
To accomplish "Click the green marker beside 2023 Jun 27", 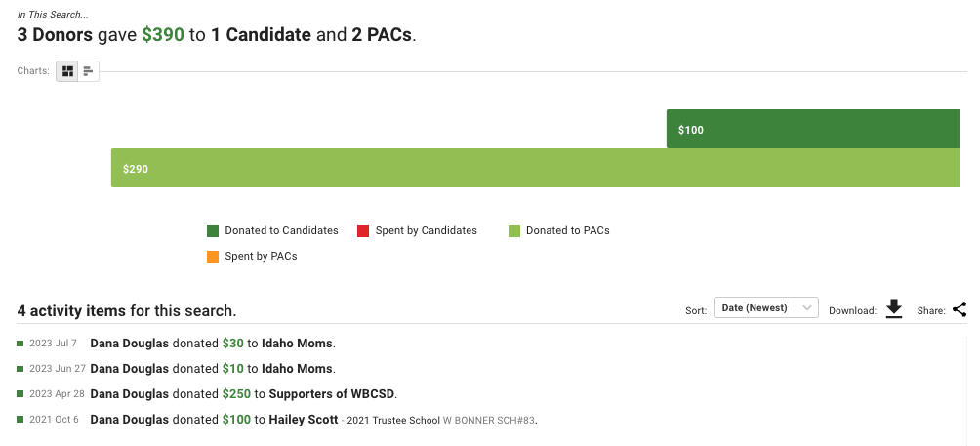I will coord(20,369).
